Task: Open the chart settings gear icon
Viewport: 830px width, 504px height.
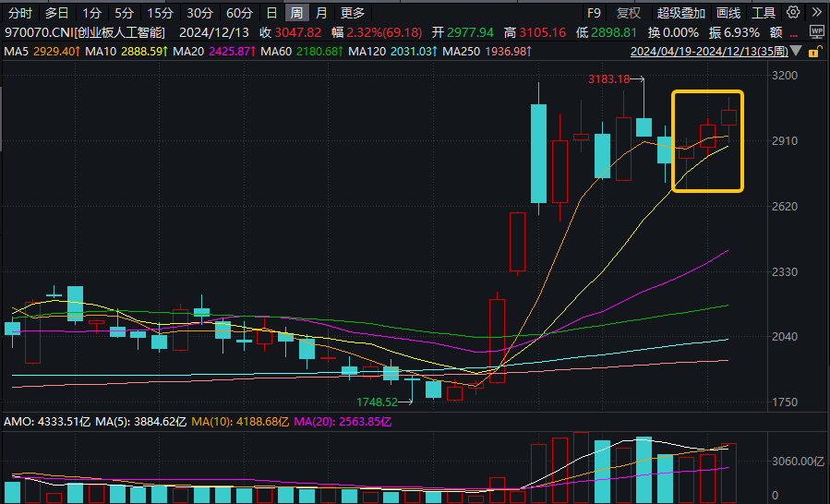Action: pyautogui.click(x=791, y=13)
